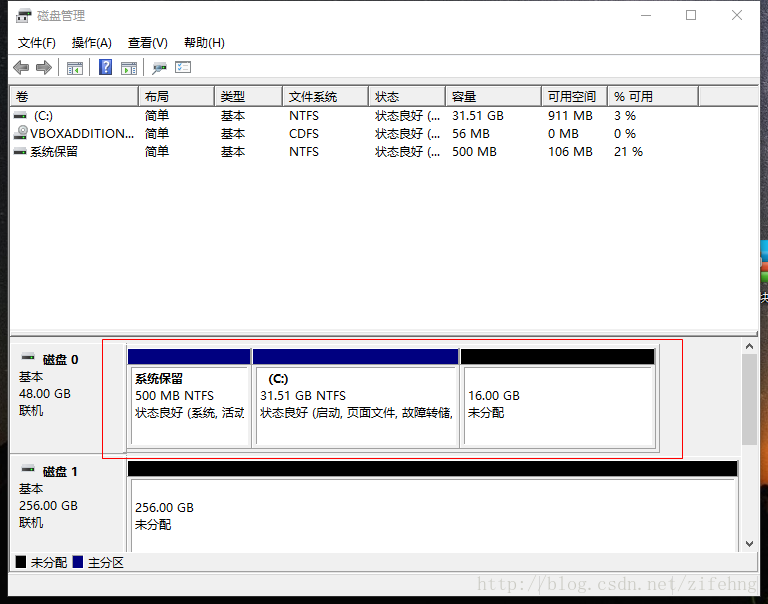Click the 磁盘 1 disk icon
Viewport: 768px width, 604px height.
click(28, 469)
